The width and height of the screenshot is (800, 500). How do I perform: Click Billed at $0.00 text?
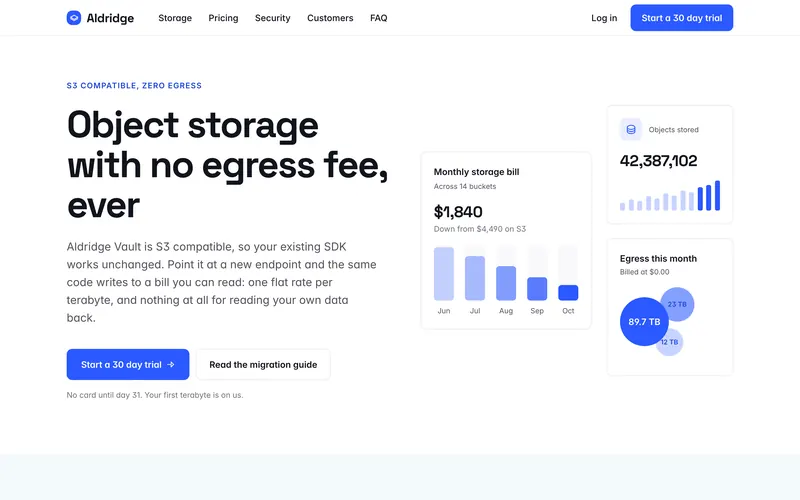pos(644,272)
